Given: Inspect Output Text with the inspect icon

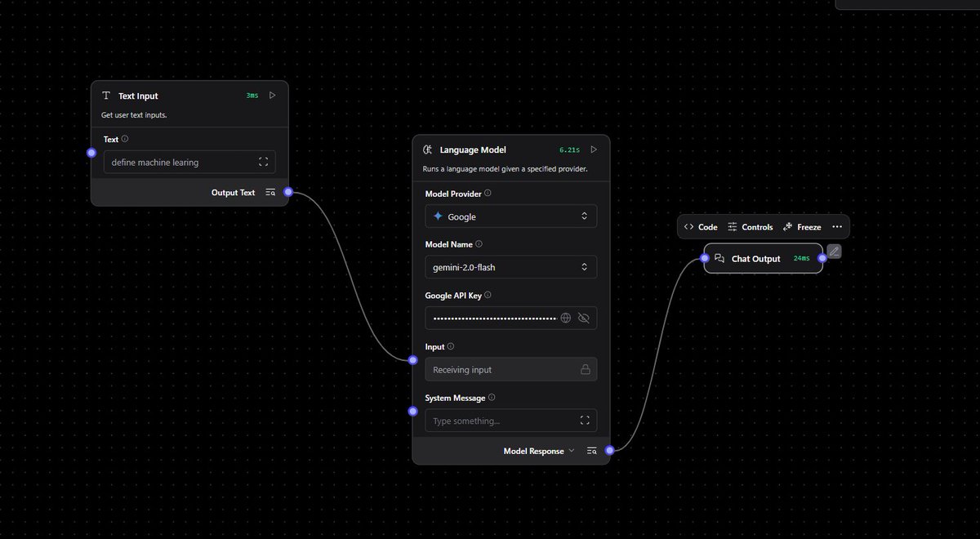Looking at the screenshot, I should tap(270, 193).
